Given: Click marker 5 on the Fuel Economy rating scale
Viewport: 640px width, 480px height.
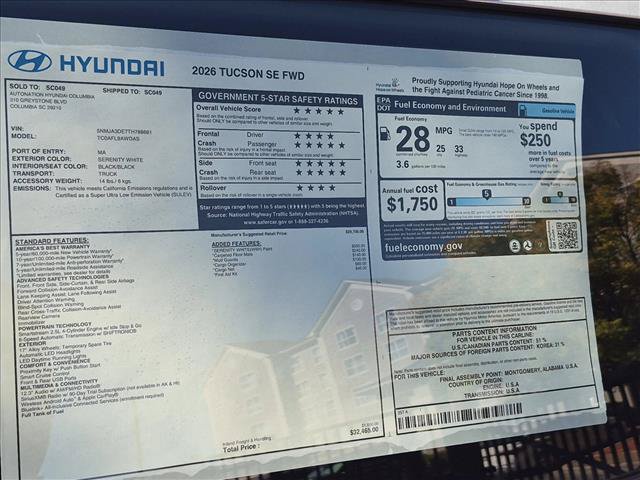Looking at the screenshot, I should pos(487,194).
